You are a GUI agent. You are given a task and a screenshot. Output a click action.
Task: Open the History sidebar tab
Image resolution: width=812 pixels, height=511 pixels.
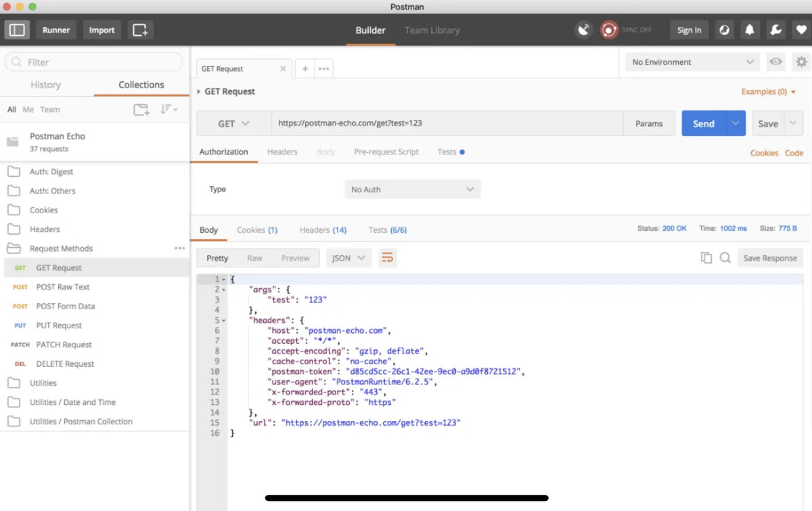[45, 85]
